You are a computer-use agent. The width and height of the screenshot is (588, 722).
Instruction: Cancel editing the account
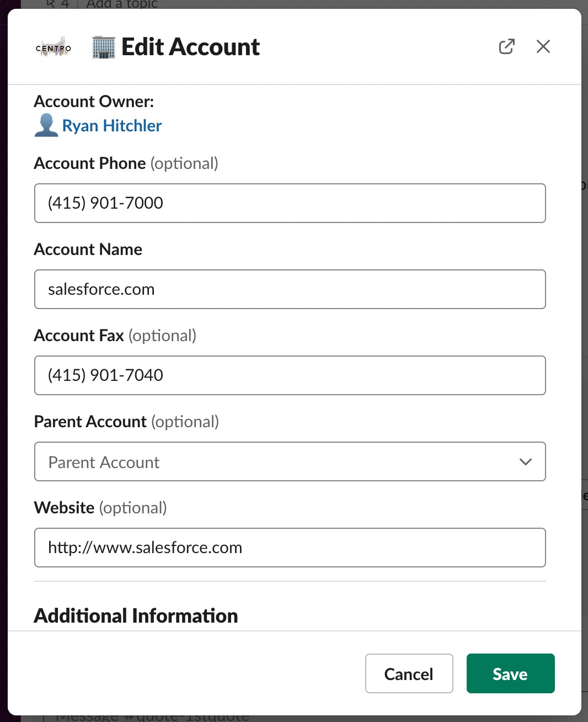click(x=409, y=673)
